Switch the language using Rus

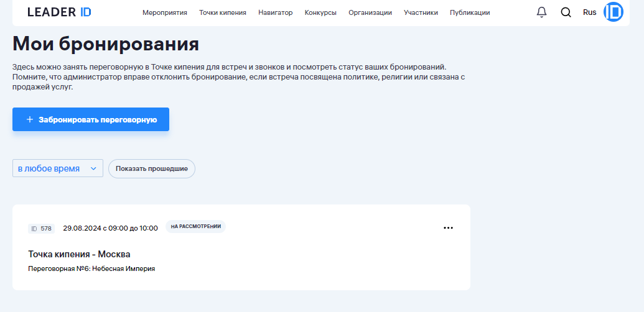tap(589, 12)
